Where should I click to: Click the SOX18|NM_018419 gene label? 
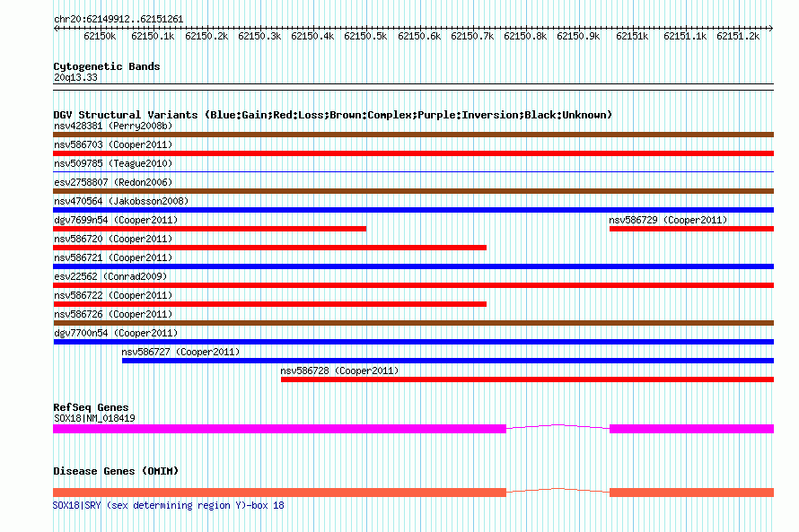[94, 418]
